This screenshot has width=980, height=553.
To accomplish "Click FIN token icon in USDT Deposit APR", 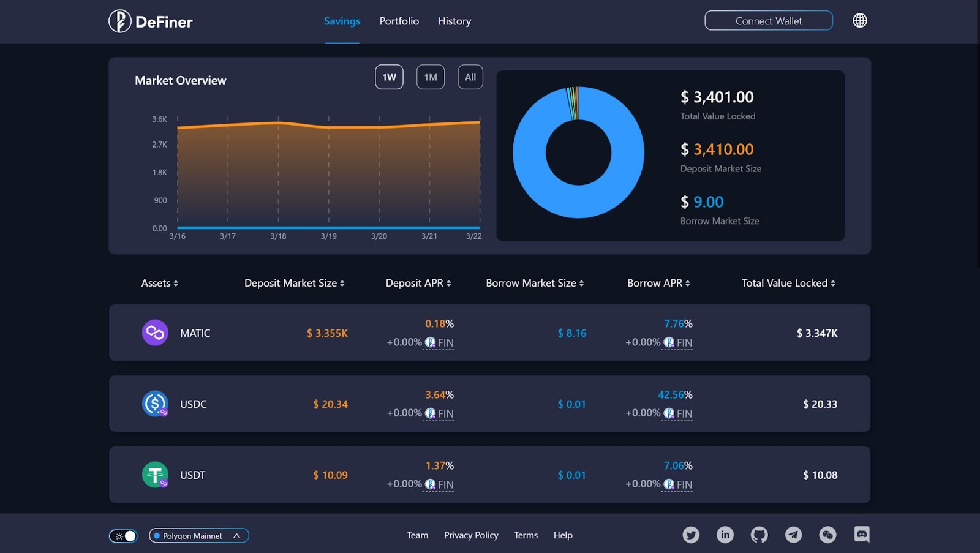I will [x=431, y=484].
